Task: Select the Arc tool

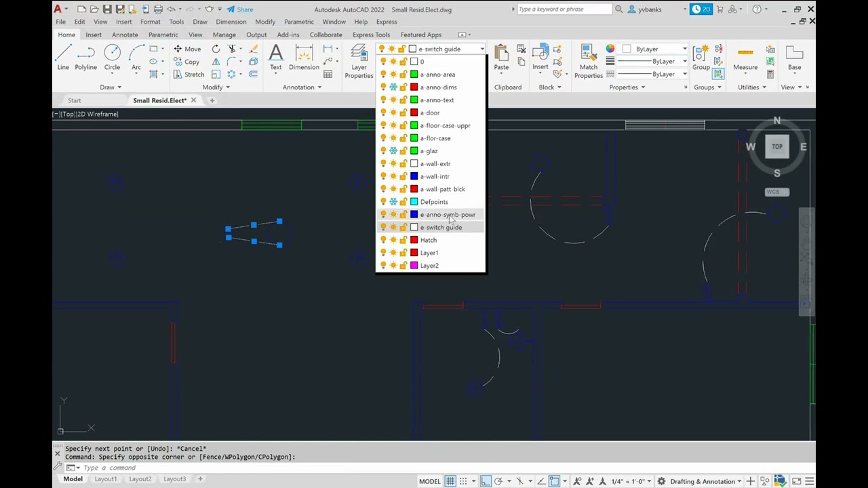Action: coord(136,57)
